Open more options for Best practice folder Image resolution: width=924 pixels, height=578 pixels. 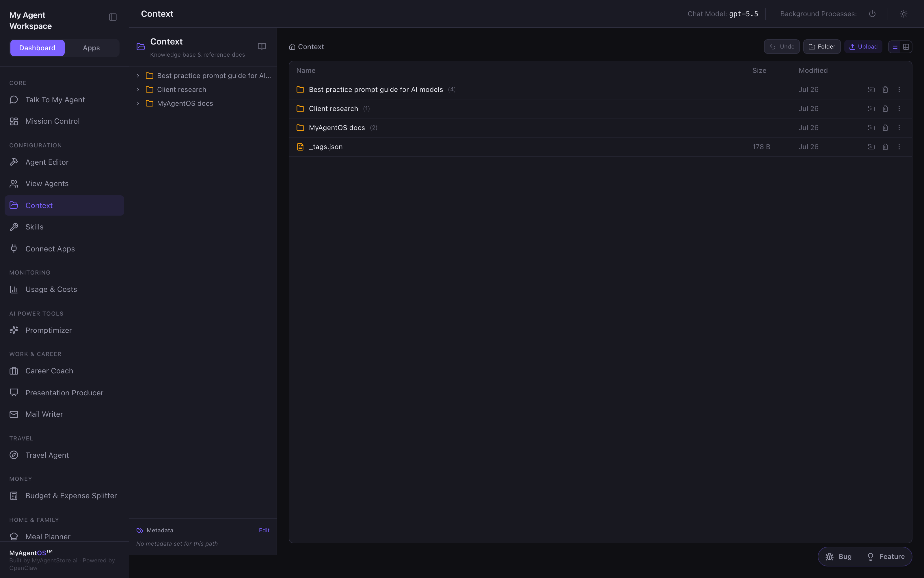pyautogui.click(x=899, y=90)
